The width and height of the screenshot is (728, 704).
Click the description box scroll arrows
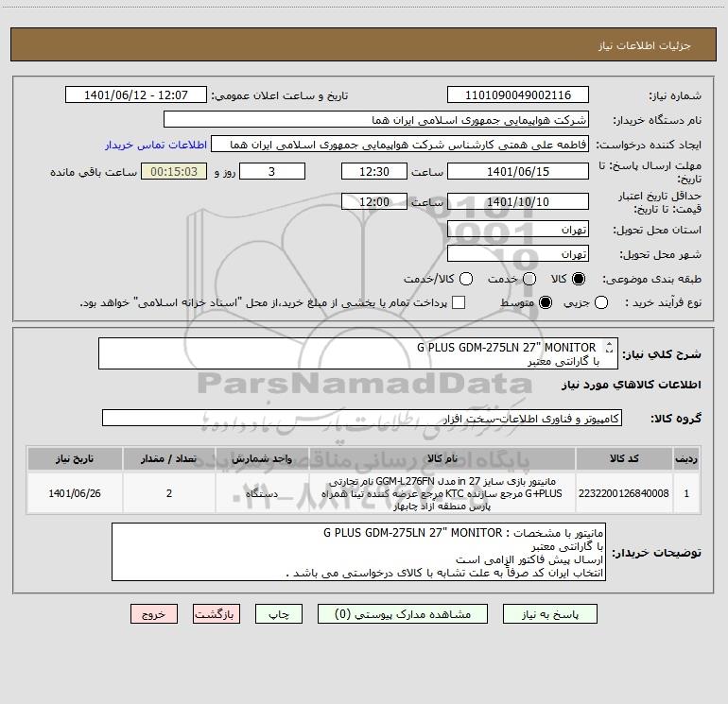point(609,347)
